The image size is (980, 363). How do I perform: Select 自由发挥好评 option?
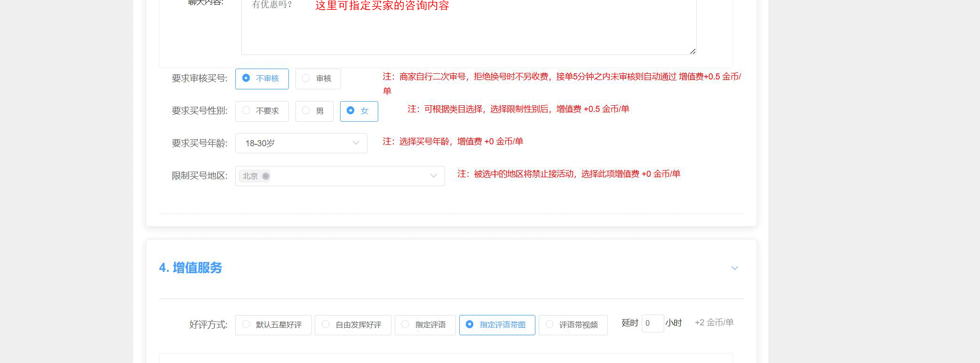point(352,325)
